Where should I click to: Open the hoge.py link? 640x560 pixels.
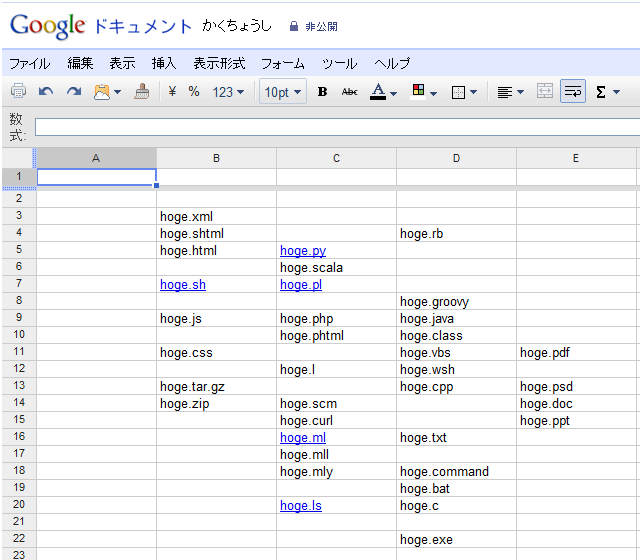point(303,251)
